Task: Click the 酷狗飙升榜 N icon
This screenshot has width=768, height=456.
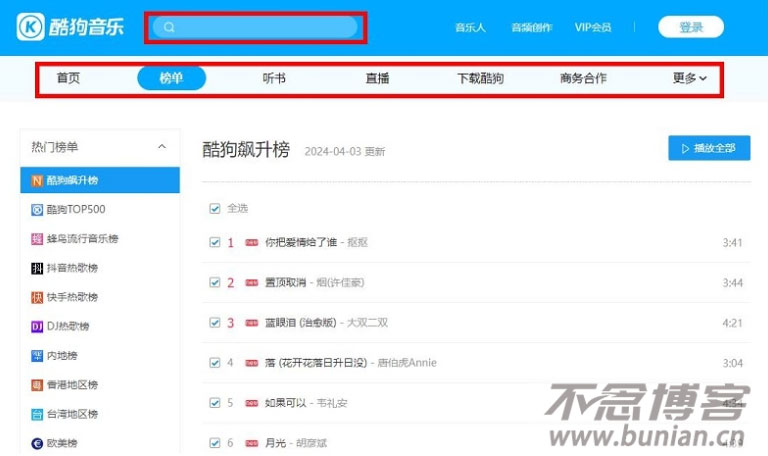Action: (x=37, y=181)
